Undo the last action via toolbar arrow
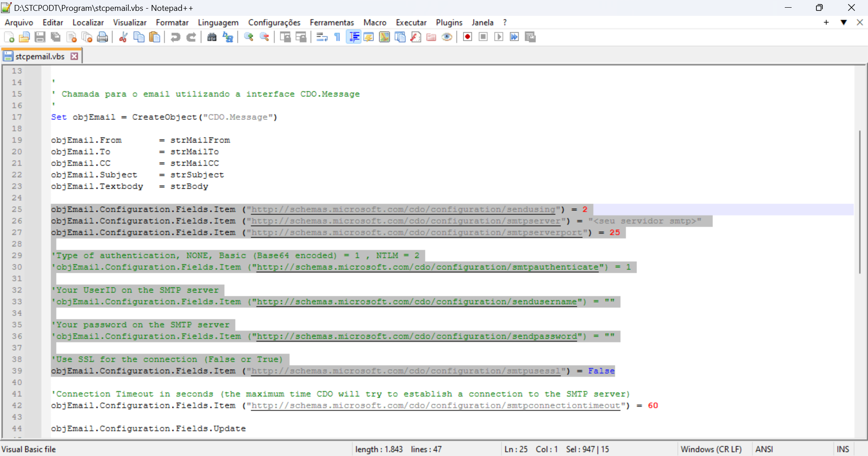The image size is (868, 456). tap(175, 37)
